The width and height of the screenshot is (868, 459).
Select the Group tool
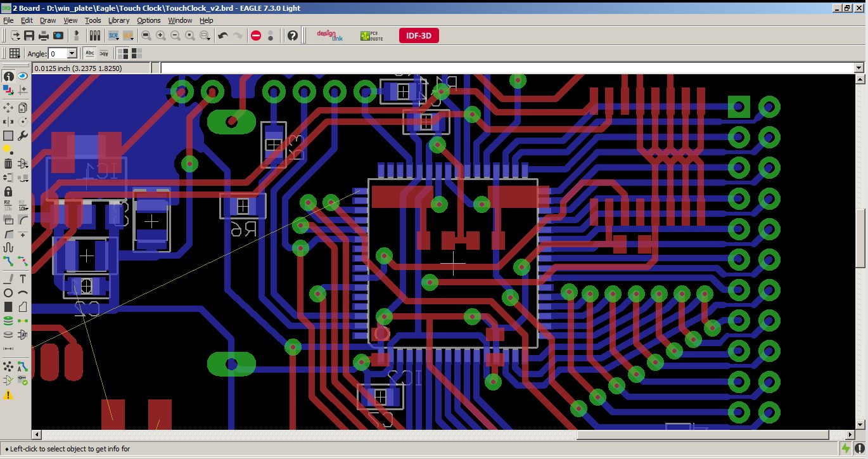pos(8,136)
